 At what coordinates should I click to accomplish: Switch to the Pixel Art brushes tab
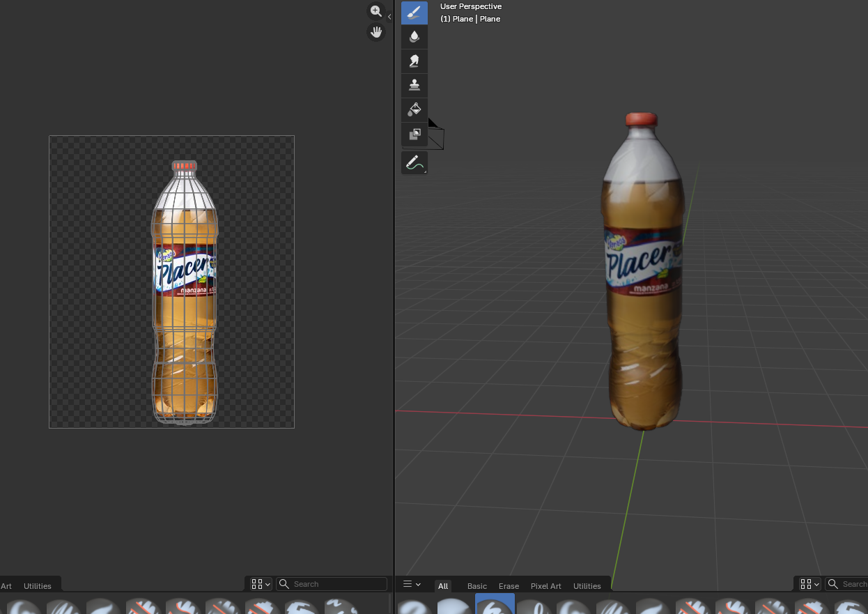[x=546, y=585]
